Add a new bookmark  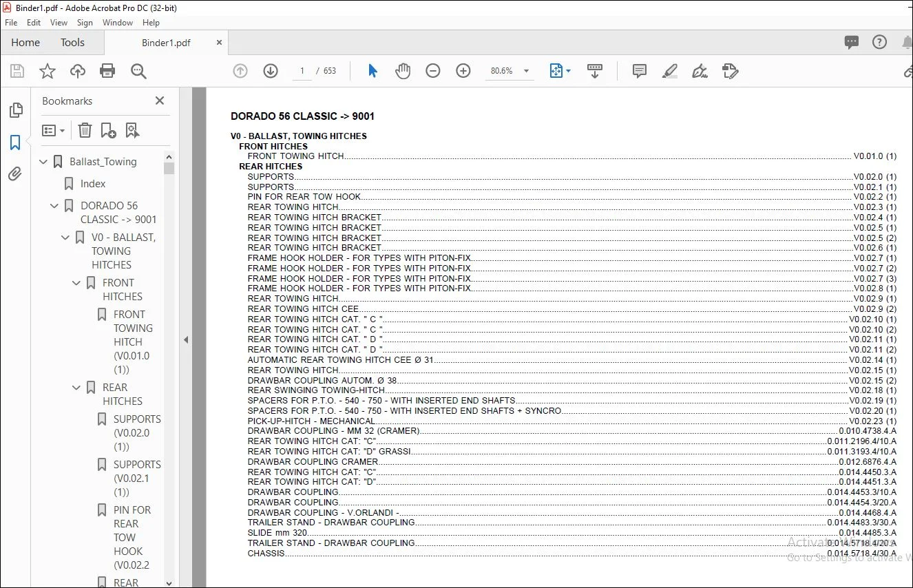tap(108, 130)
